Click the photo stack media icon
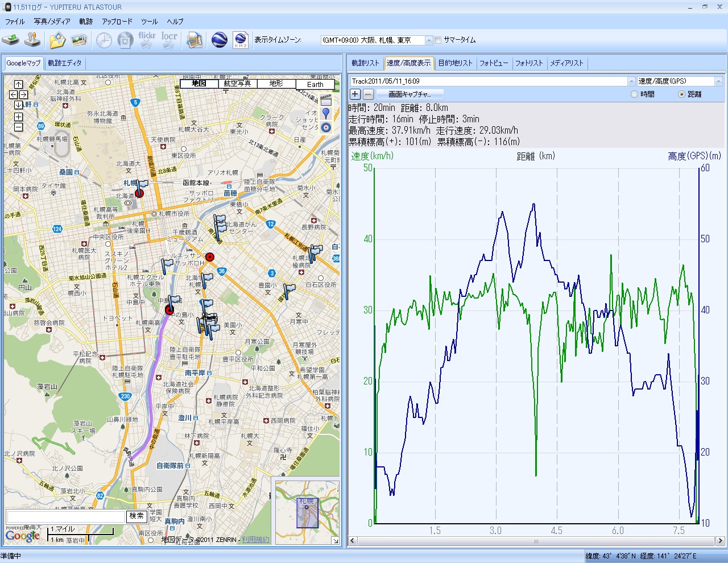This screenshot has width=728, height=563. coord(78,40)
